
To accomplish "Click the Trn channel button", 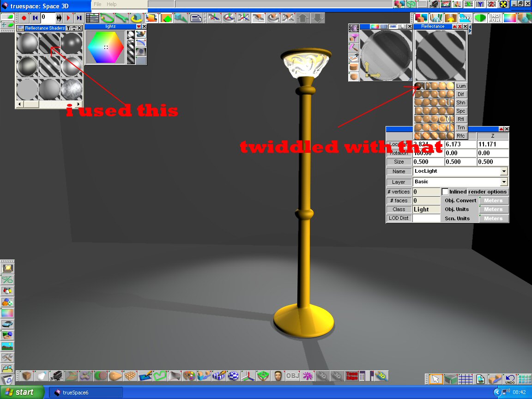I will pyautogui.click(x=461, y=127).
